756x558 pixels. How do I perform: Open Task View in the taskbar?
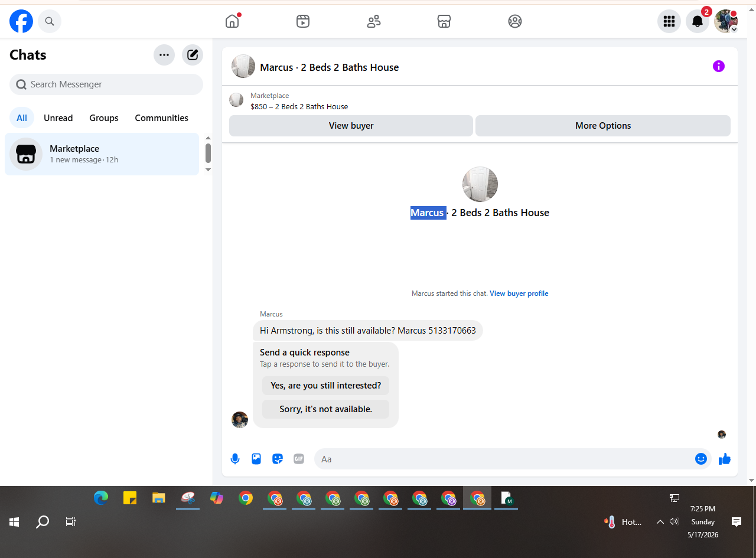click(71, 522)
